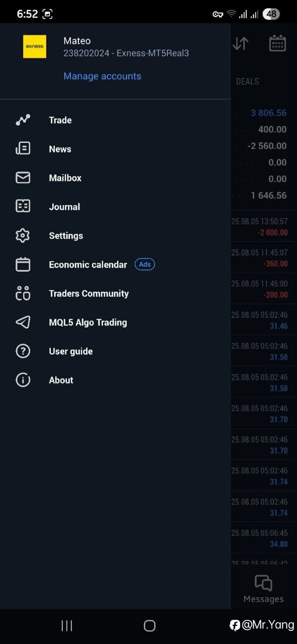Tap the User guide question mark icon
Image resolution: width=297 pixels, height=644 pixels.
click(x=23, y=351)
